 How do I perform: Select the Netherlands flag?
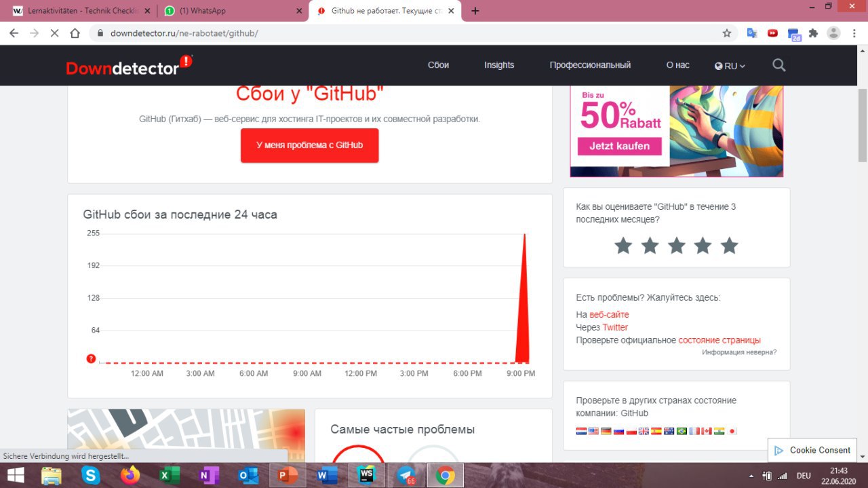pos(581,431)
